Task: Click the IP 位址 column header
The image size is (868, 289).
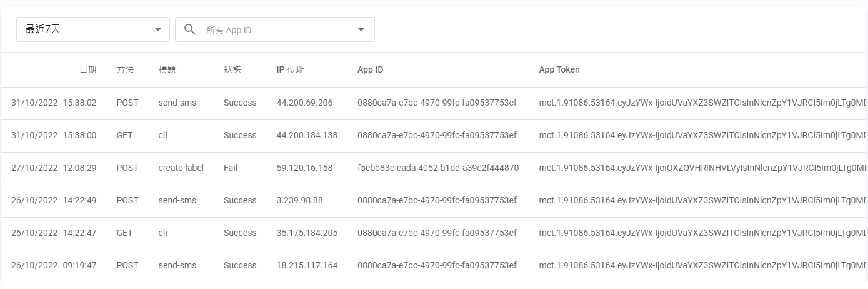Action: [291, 70]
